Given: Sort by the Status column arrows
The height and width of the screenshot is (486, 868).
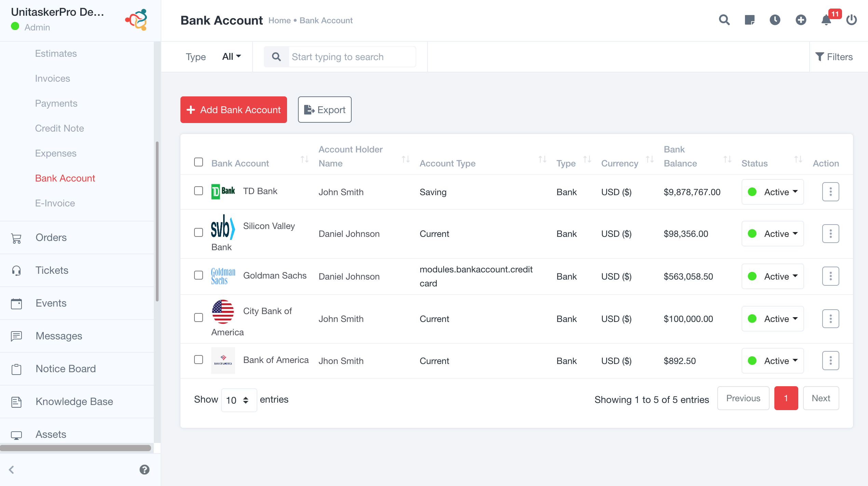Looking at the screenshot, I should [x=798, y=159].
